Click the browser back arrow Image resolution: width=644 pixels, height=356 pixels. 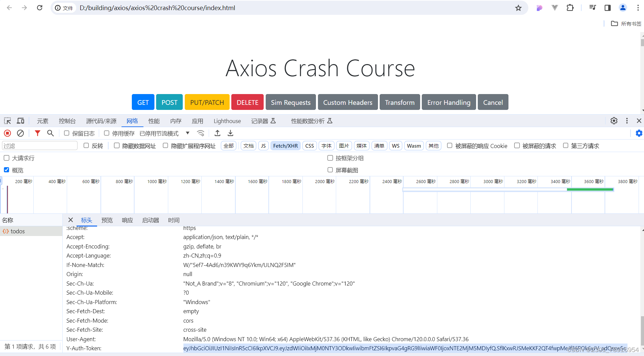(9, 8)
